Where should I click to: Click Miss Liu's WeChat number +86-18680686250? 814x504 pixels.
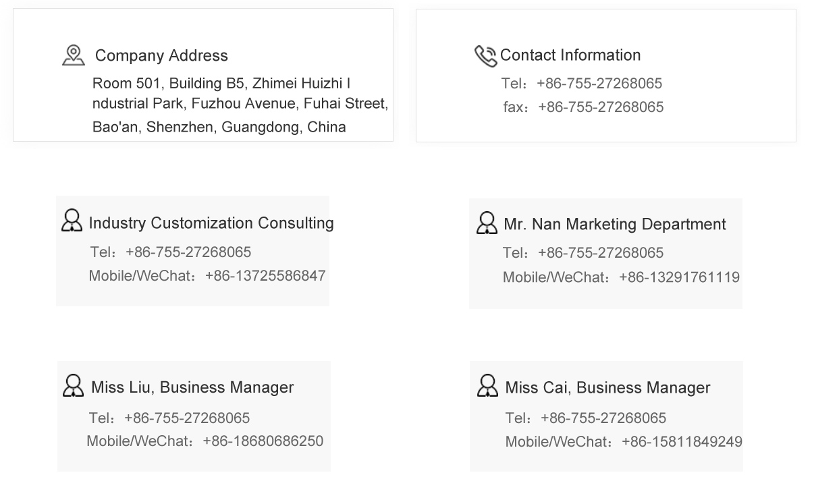click(x=263, y=441)
